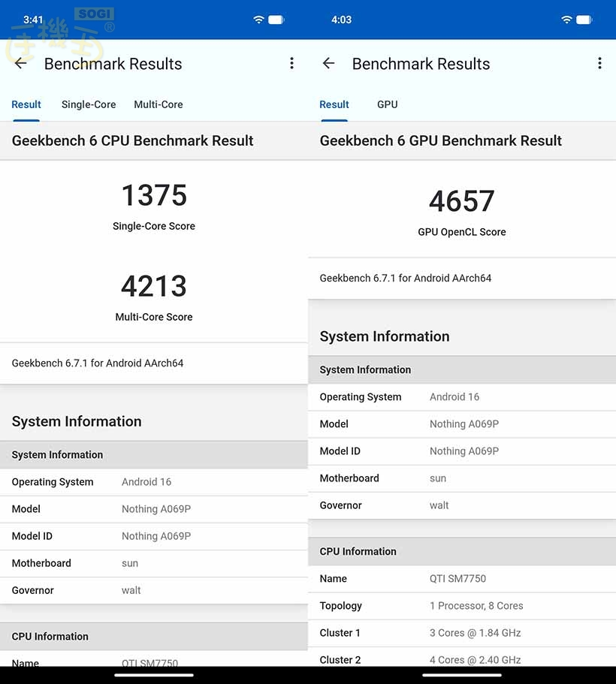The image size is (616, 684).
Task: Tap Wi-Fi icon in left status bar
Action: point(258,20)
